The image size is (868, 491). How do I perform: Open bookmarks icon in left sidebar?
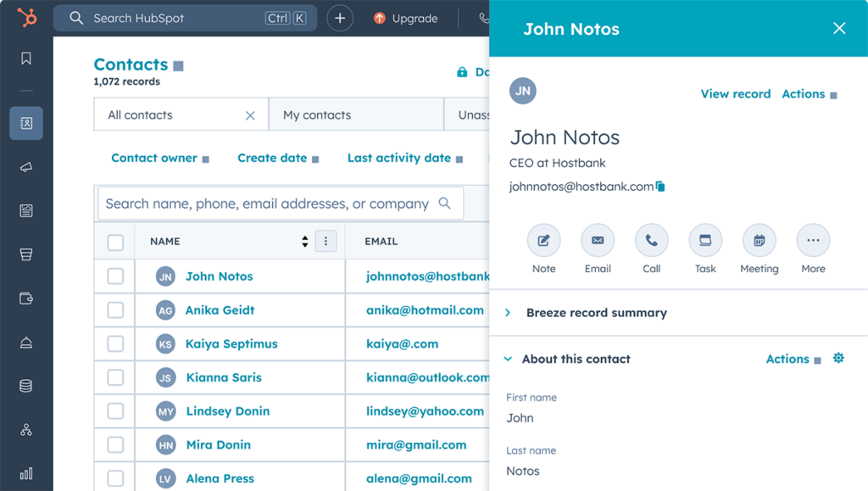coord(26,59)
